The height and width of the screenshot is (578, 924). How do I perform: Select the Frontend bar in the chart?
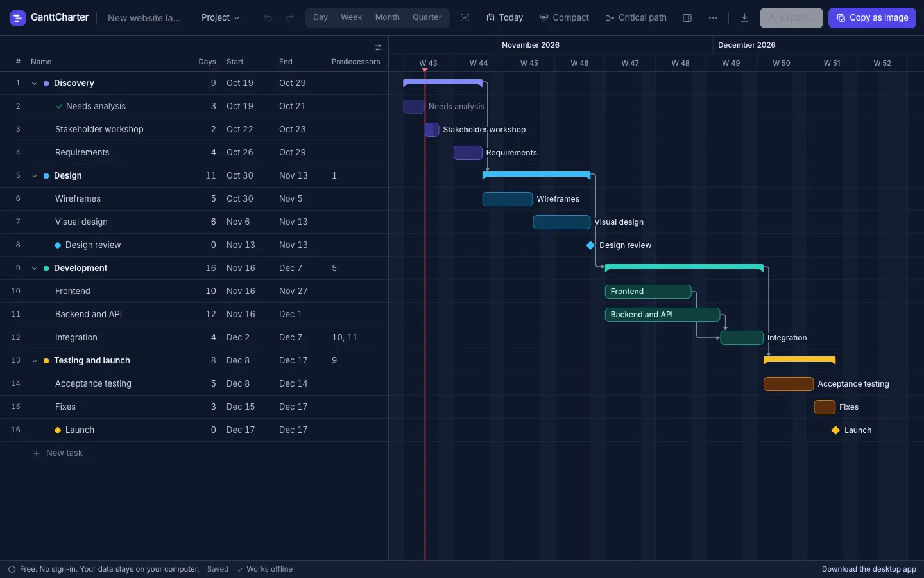[648, 292]
